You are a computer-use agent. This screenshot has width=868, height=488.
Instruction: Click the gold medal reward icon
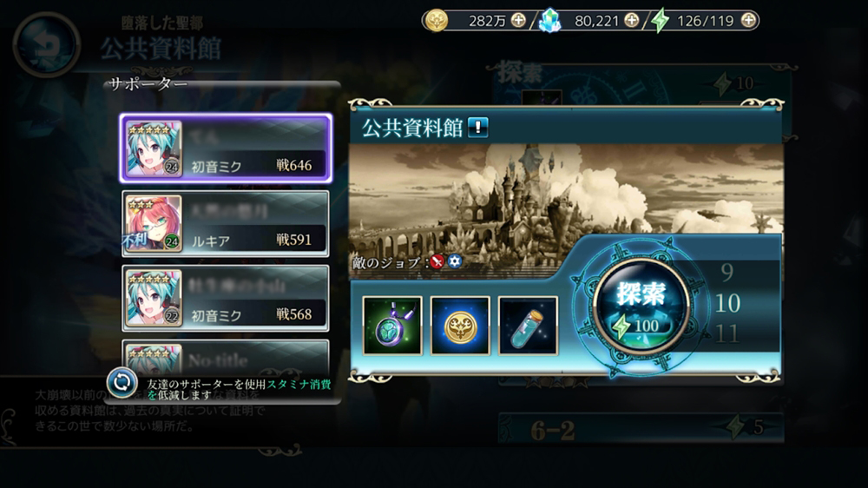(460, 325)
